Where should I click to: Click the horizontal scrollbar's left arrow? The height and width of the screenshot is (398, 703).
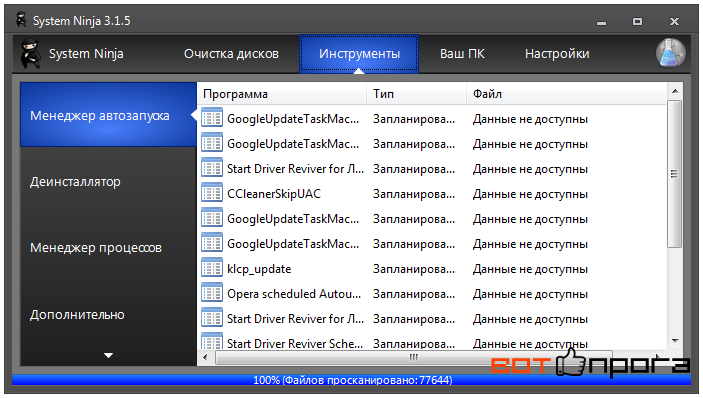(x=205, y=358)
